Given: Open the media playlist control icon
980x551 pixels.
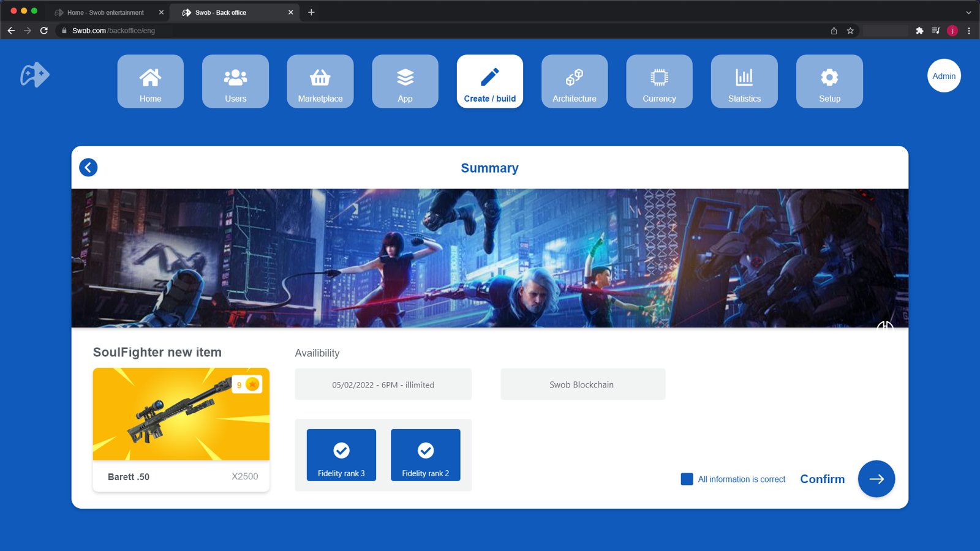Looking at the screenshot, I should click(x=936, y=31).
